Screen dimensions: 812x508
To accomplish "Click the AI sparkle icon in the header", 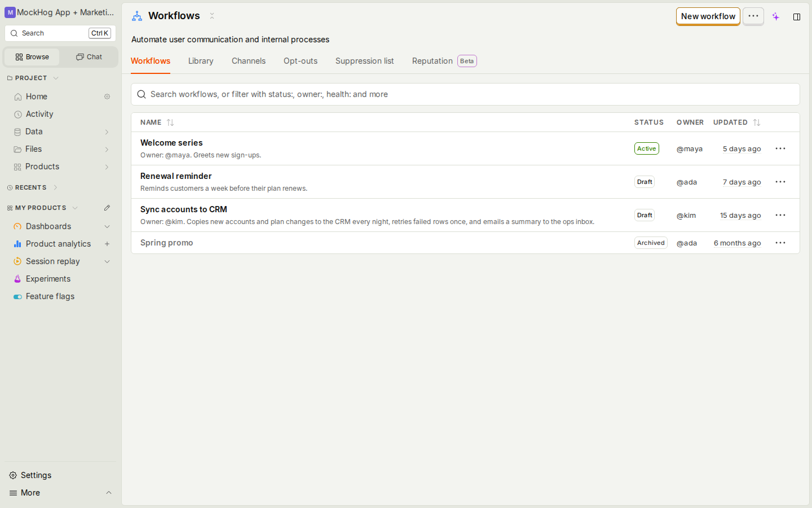I will 776,16.
